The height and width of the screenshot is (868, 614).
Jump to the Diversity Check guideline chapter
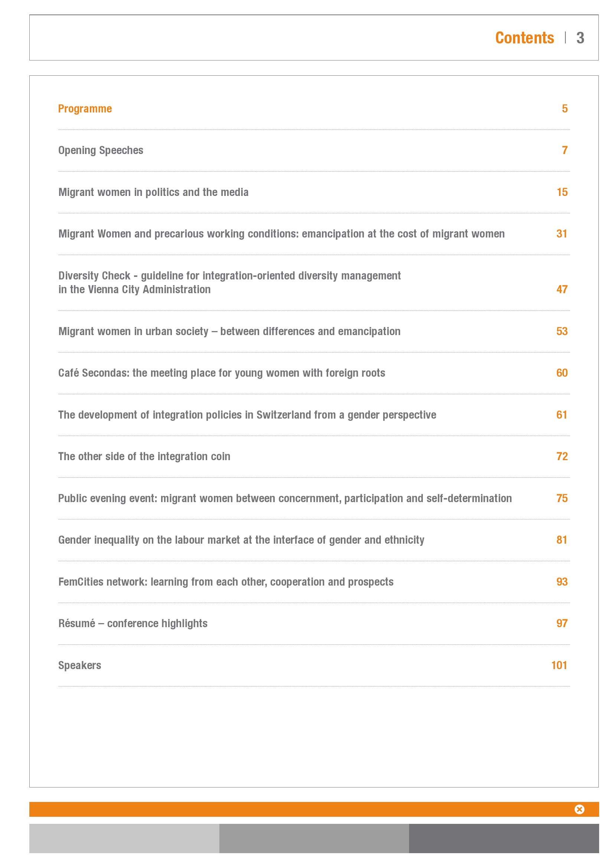pyautogui.click(x=229, y=282)
